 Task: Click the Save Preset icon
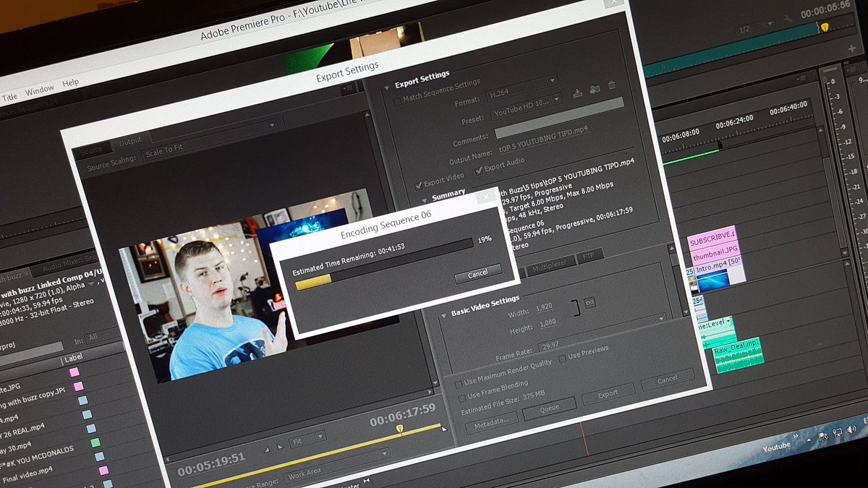(x=579, y=92)
